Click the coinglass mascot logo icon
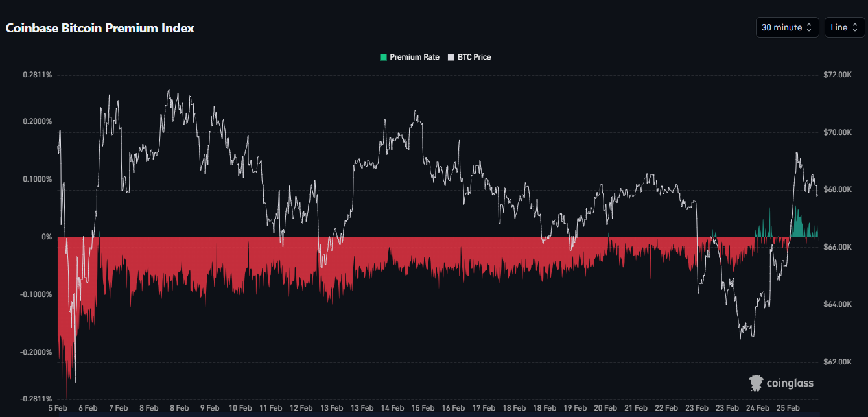This screenshot has width=868, height=417. pyautogui.click(x=756, y=383)
